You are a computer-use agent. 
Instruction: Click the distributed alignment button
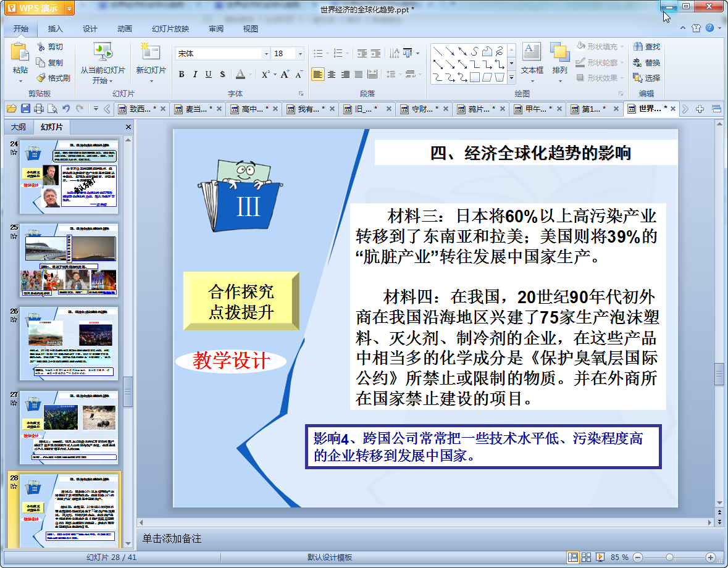click(x=372, y=74)
